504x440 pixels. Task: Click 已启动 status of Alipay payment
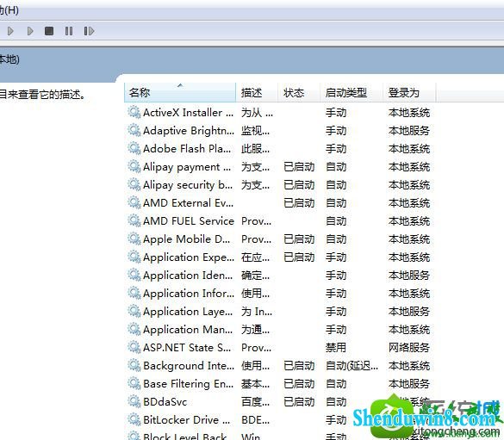pos(299,167)
